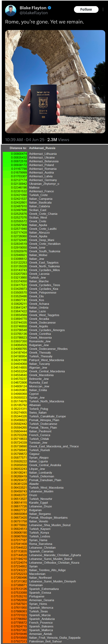108x644 pixels.
Task: Click the blue verified badge icon
Action: [49, 8]
